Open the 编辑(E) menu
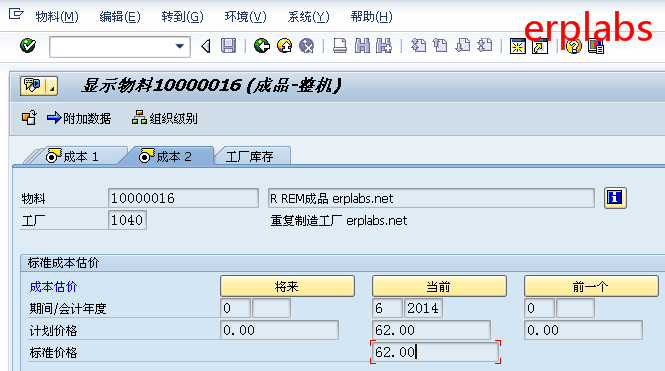 point(120,17)
